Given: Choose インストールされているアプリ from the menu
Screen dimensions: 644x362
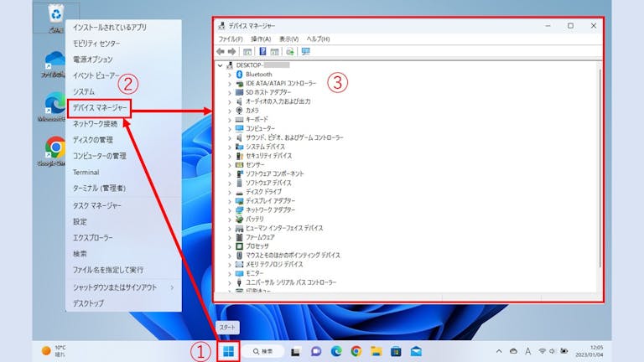Looking at the screenshot, I should pyautogui.click(x=110, y=28).
